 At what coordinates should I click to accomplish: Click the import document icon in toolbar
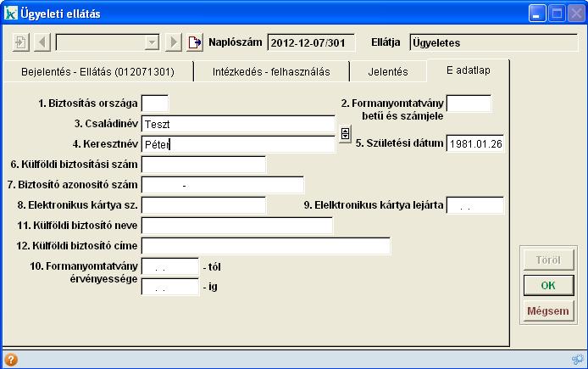[21, 42]
